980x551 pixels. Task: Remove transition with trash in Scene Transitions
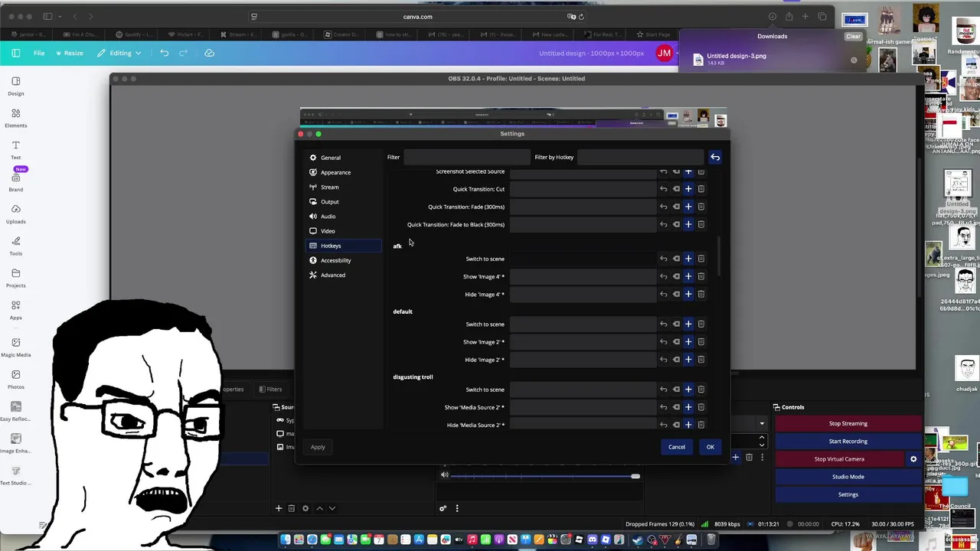750,458
